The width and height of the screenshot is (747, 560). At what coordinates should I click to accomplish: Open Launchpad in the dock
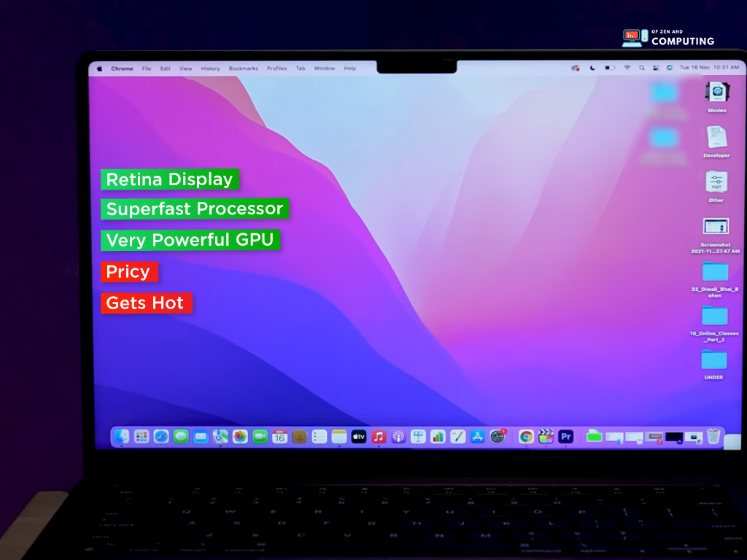142,436
